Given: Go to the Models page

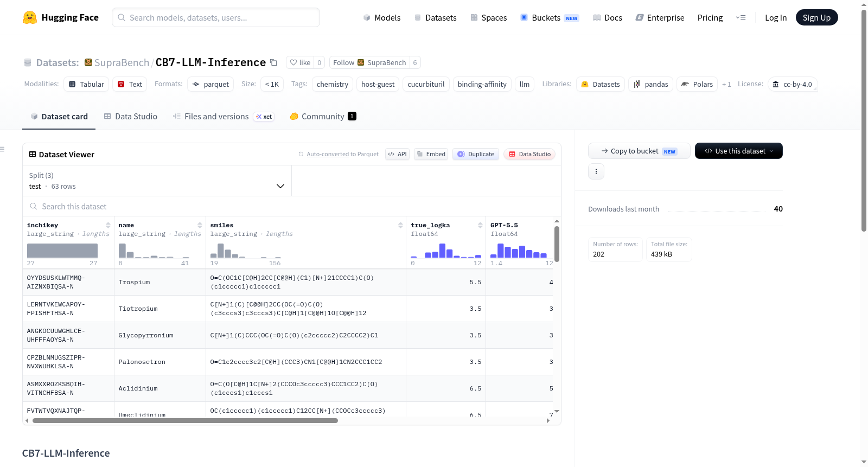Looking at the screenshot, I should 382,17.
